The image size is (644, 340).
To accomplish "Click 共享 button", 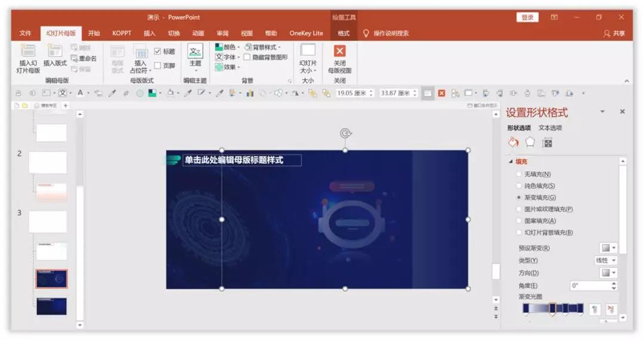I will point(614,33).
